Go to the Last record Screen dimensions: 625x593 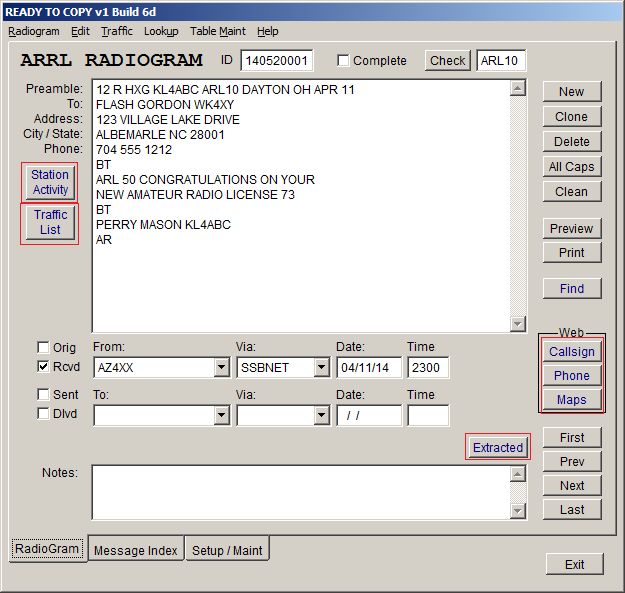pyautogui.click(x=572, y=510)
